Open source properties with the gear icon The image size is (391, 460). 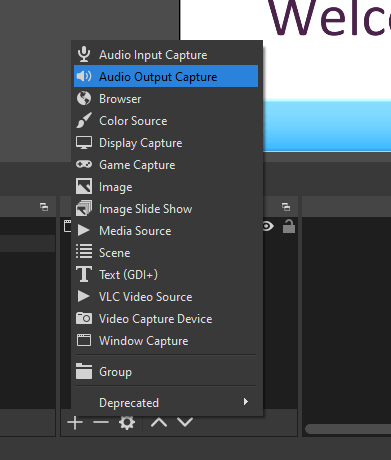click(127, 423)
